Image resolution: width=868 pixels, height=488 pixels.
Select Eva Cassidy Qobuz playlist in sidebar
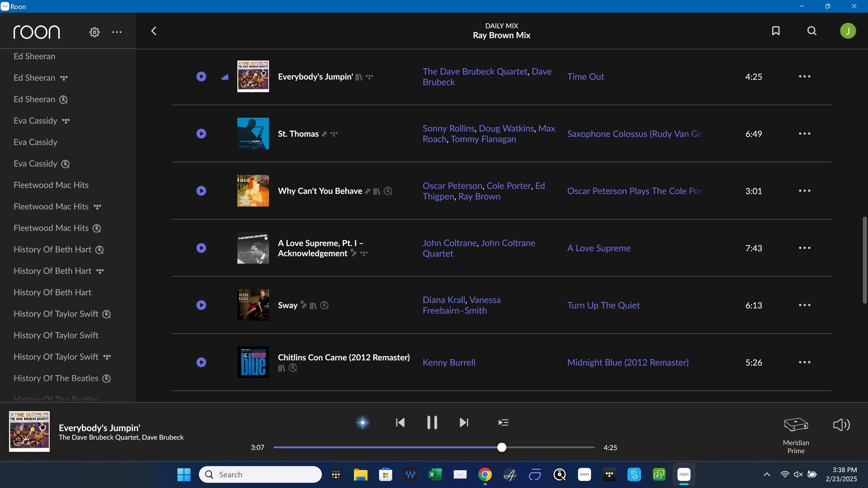pos(42,164)
